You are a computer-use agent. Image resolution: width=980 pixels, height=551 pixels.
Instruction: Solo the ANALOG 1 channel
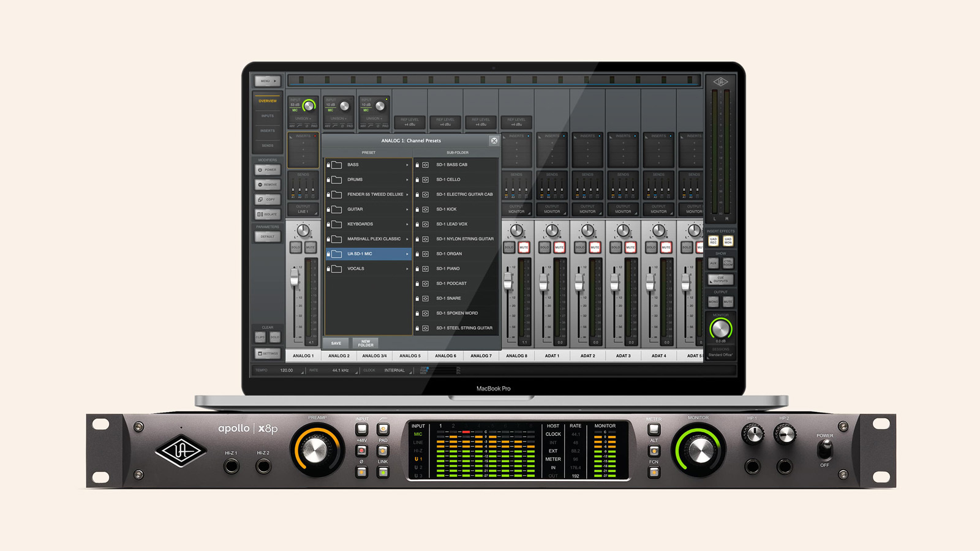pyautogui.click(x=296, y=247)
